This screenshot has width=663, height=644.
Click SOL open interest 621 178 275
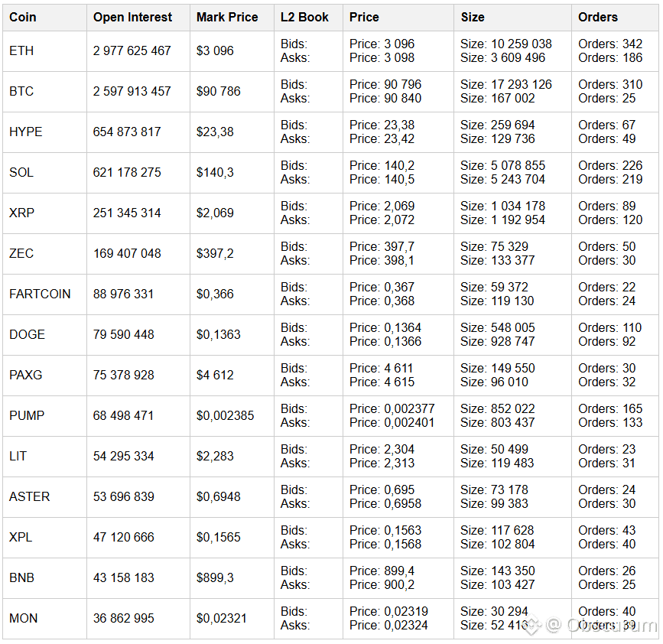pyautogui.click(x=127, y=172)
